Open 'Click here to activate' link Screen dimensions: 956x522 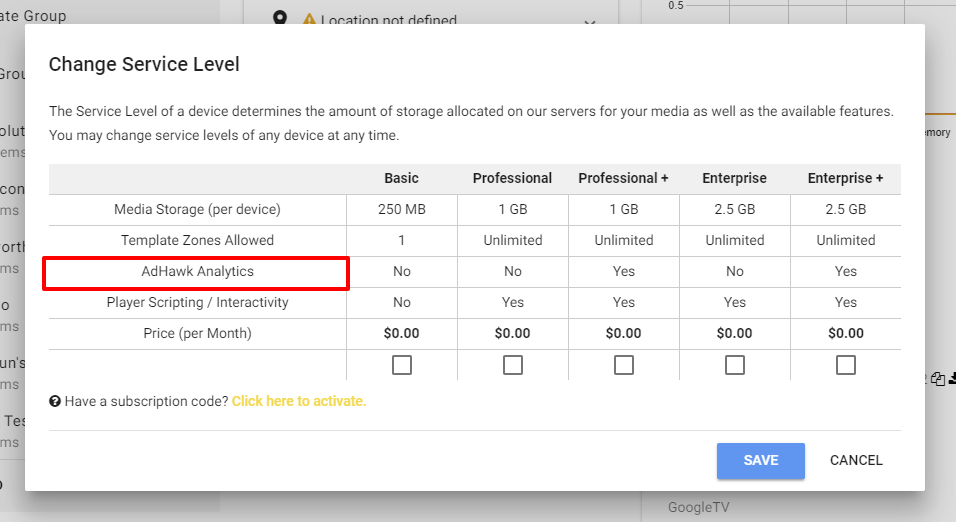(x=299, y=401)
